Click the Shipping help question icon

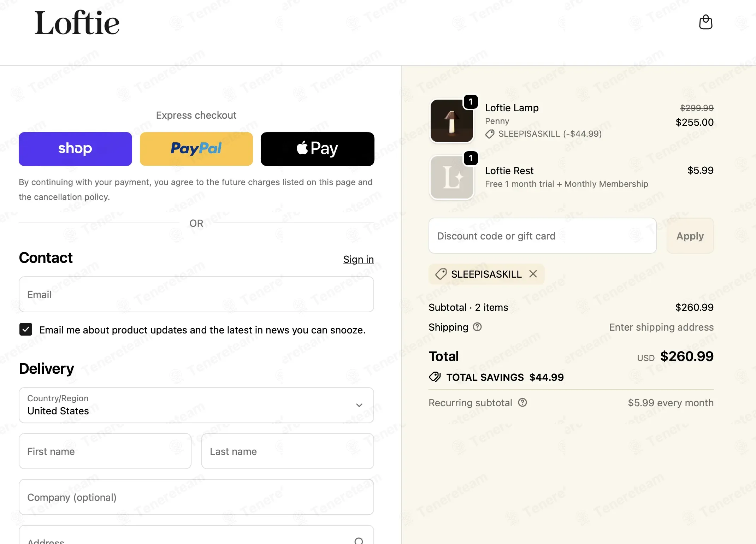click(477, 327)
